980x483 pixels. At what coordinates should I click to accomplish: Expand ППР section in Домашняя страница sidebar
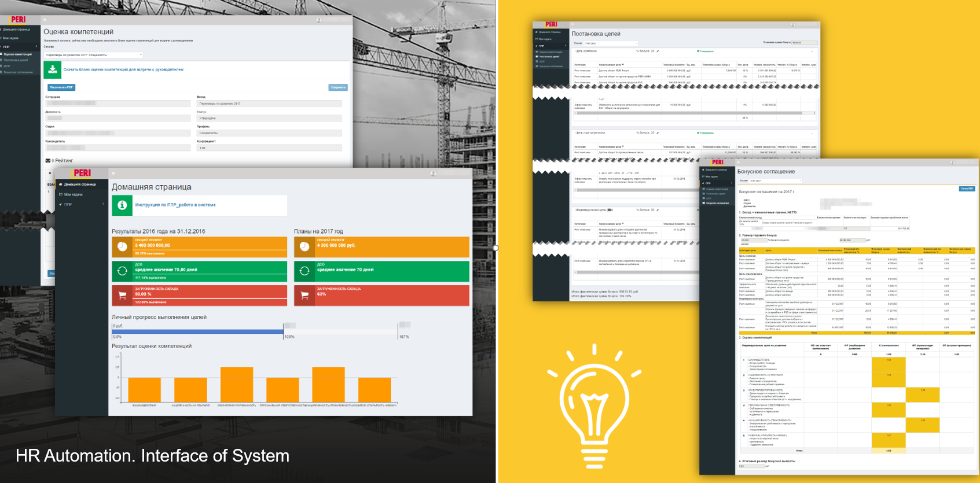click(x=81, y=204)
